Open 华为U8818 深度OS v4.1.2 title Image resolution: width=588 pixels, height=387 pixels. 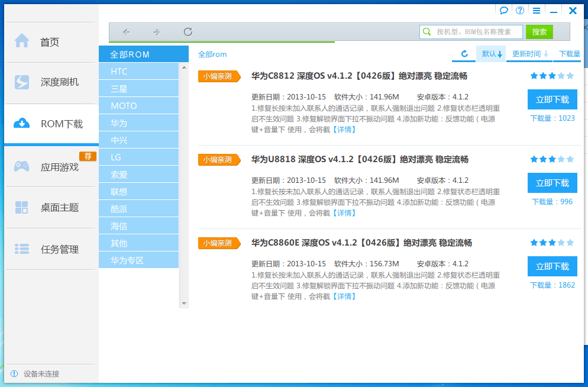(x=360, y=159)
